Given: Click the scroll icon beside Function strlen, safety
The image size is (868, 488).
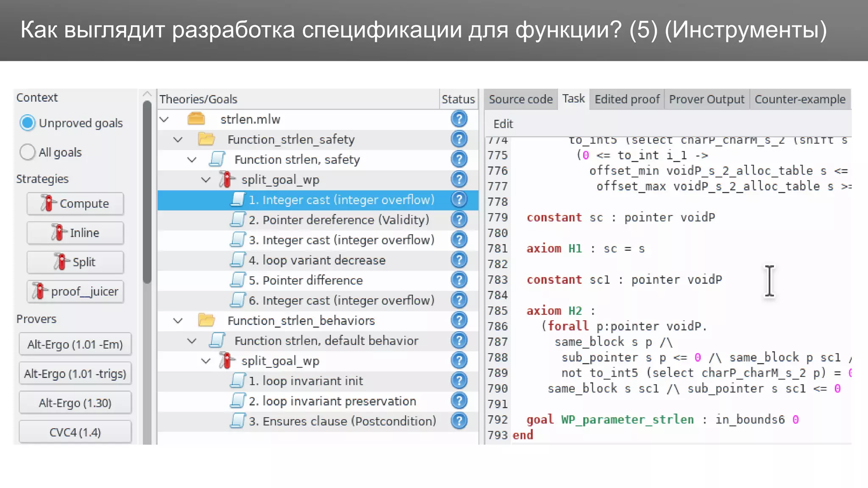Looking at the screenshot, I should click(217, 159).
